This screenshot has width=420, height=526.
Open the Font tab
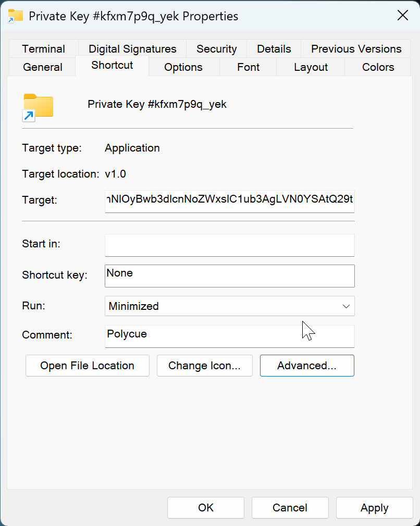[x=248, y=67]
